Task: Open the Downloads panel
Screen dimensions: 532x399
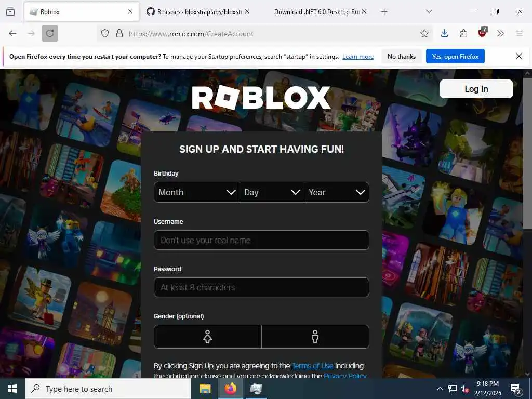Action: pos(445,33)
